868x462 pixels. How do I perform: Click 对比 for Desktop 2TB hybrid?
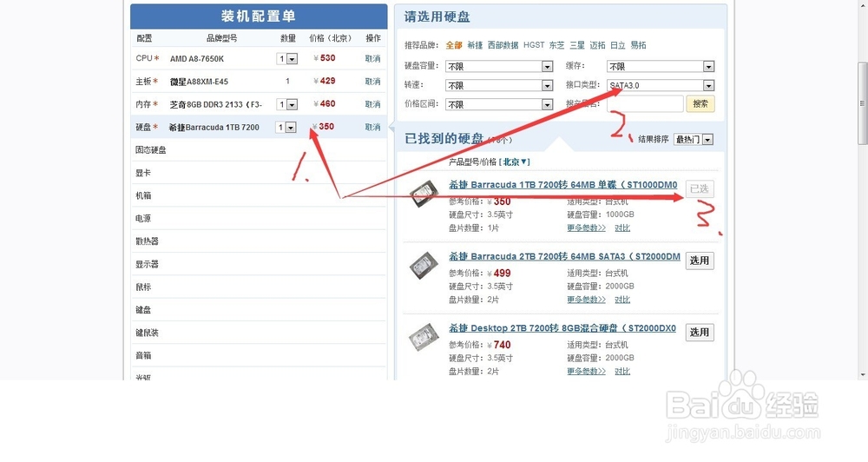[622, 371]
